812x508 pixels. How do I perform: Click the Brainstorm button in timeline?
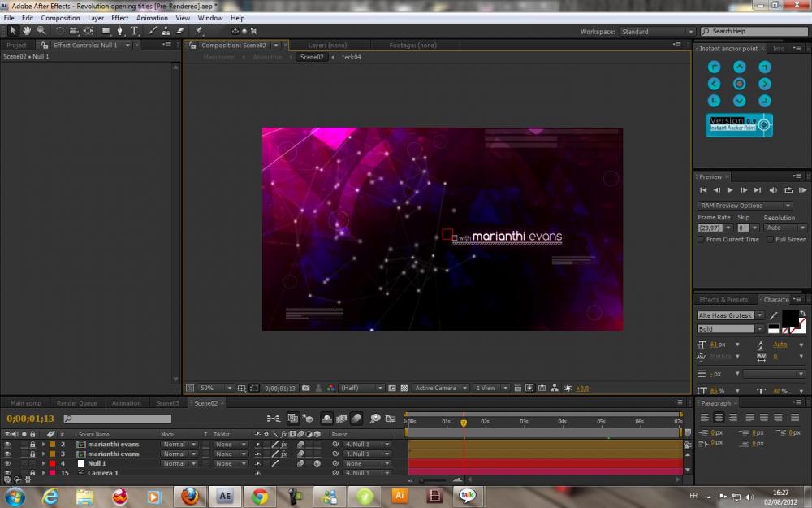375,419
